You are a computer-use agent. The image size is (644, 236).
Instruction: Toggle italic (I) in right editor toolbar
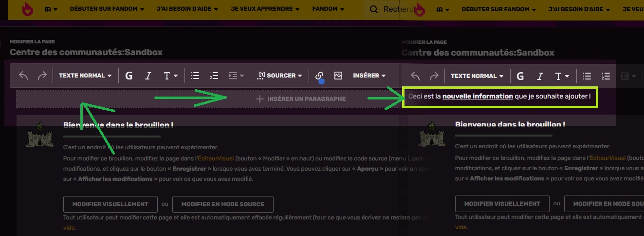point(540,76)
